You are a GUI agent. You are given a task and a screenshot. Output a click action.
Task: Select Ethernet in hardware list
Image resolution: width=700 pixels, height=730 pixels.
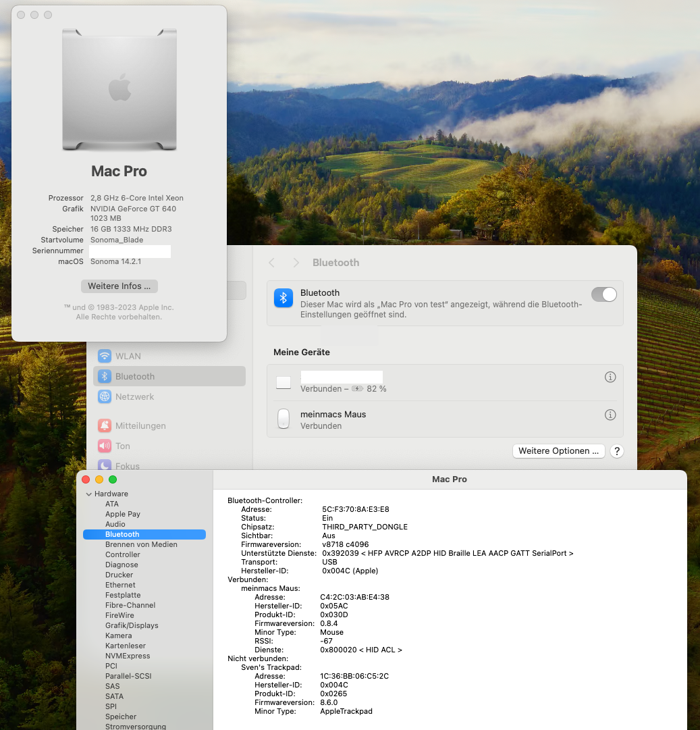[x=120, y=585]
